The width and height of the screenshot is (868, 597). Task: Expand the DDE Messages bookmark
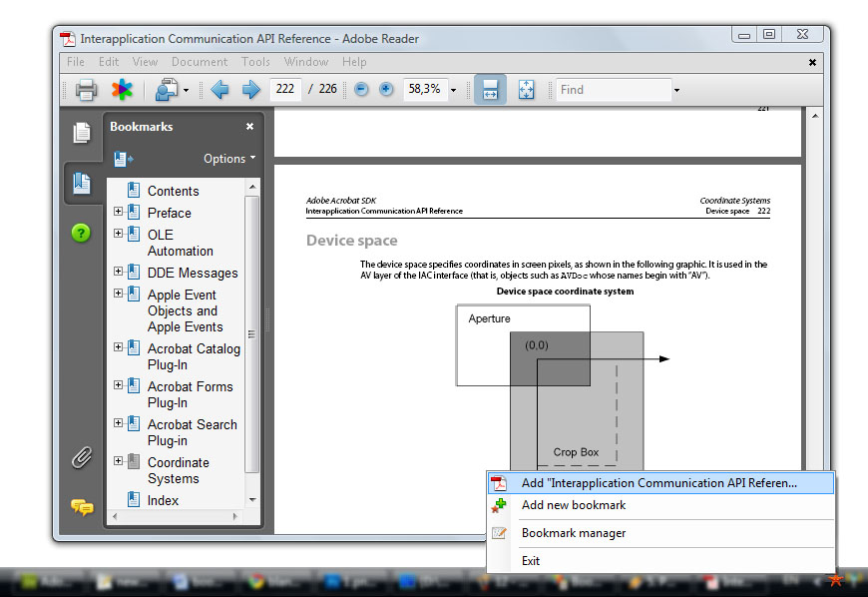coord(118,271)
